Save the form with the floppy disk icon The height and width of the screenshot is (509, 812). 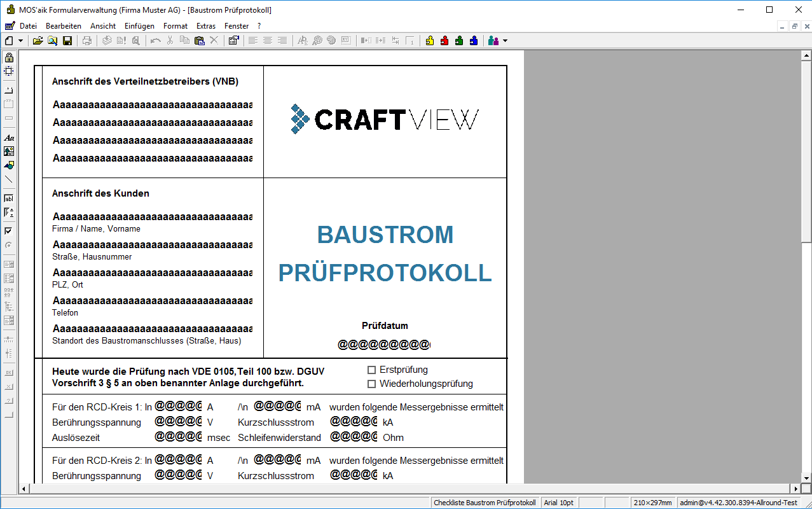pos(67,41)
